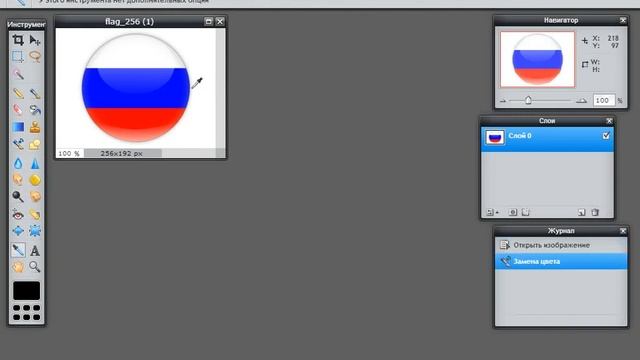This screenshot has height=360, width=640.
Task: Select history step Открыть изображение
Action: (561, 245)
